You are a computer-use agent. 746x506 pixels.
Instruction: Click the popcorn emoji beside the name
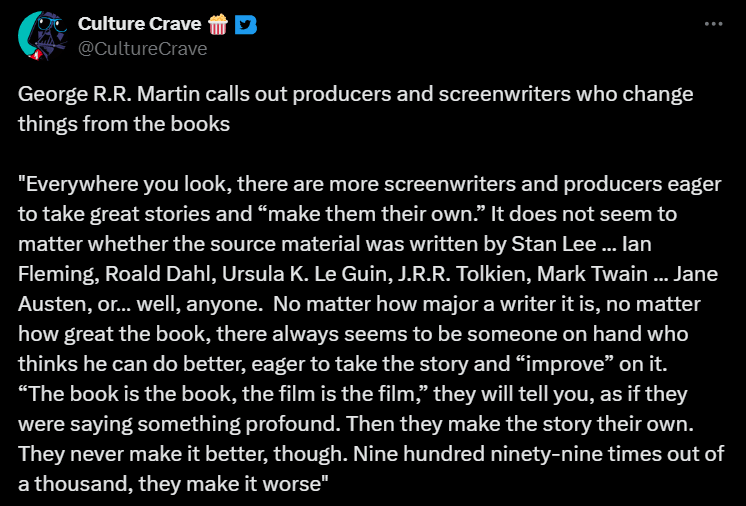tap(218, 24)
